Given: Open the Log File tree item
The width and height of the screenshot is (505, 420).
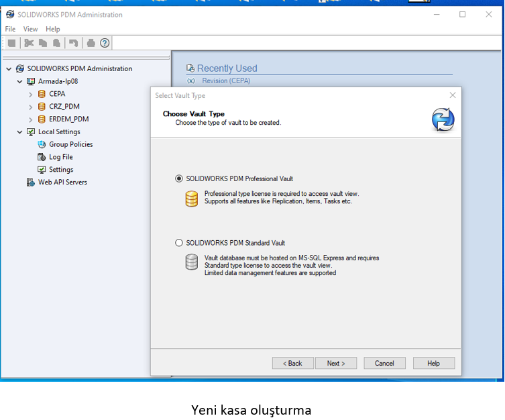Looking at the screenshot, I should tap(60, 157).
